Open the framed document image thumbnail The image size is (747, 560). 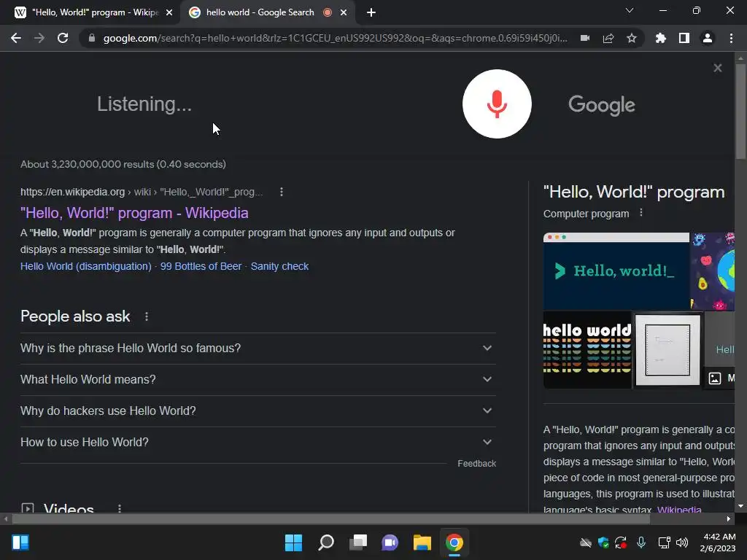[667, 349]
